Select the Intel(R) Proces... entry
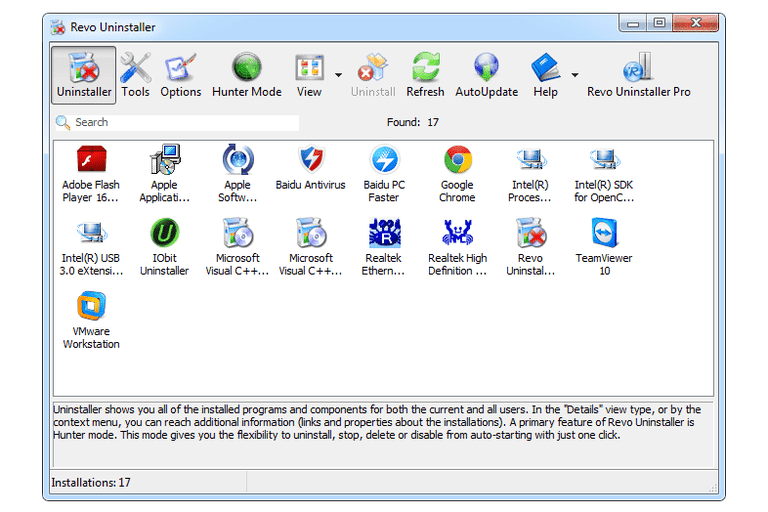 [x=530, y=174]
